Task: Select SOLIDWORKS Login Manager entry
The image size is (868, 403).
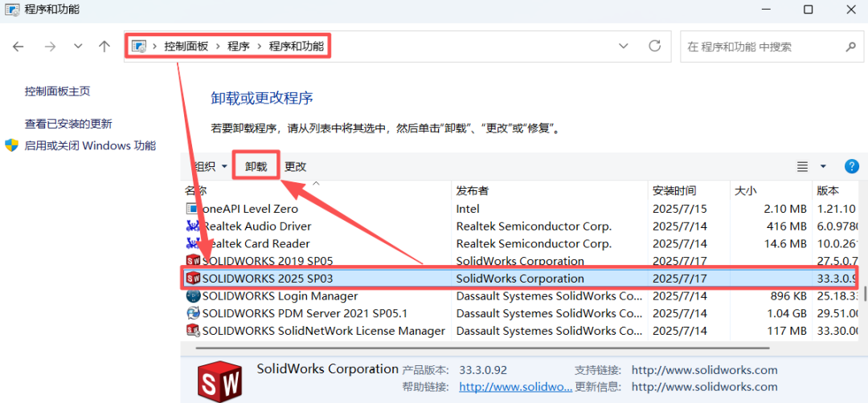Action: click(520, 295)
